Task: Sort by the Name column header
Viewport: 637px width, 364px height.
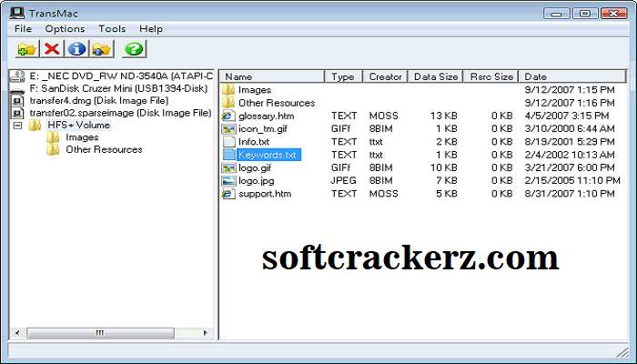Action: (272, 76)
